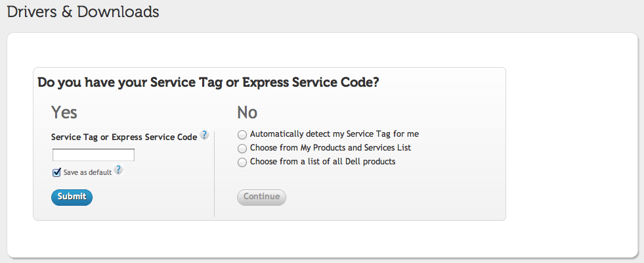Click the Drivers & Downloads page title
The image size is (644, 263).
click(83, 12)
